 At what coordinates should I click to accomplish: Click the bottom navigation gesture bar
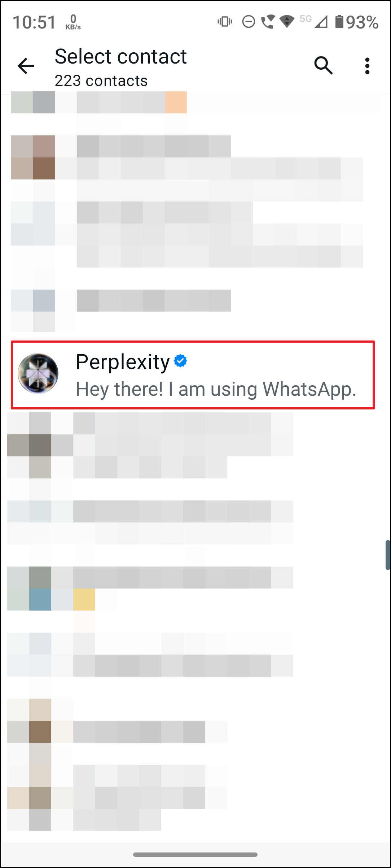[x=195, y=854]
